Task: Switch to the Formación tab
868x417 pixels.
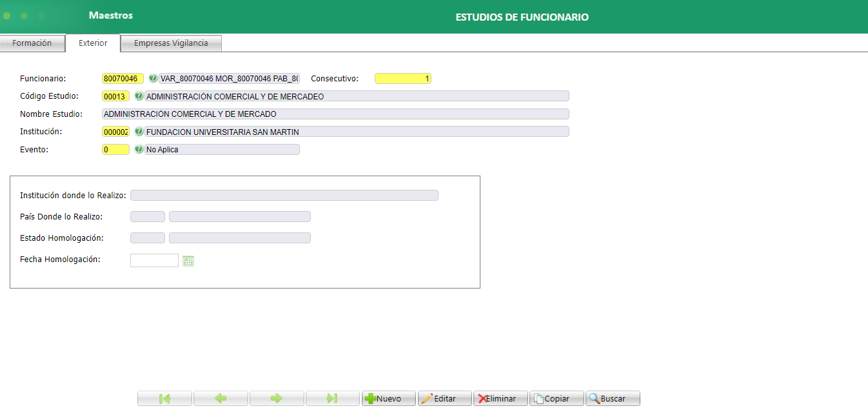Action: pos(32,43)
